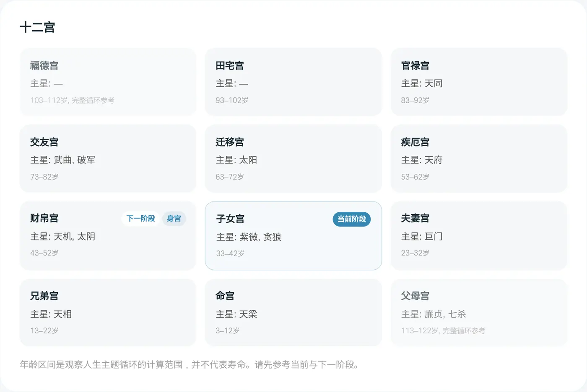587x392 pixels.
Task: Click text 主星: 武曲, 破军
Action: (x=62, y=160)
